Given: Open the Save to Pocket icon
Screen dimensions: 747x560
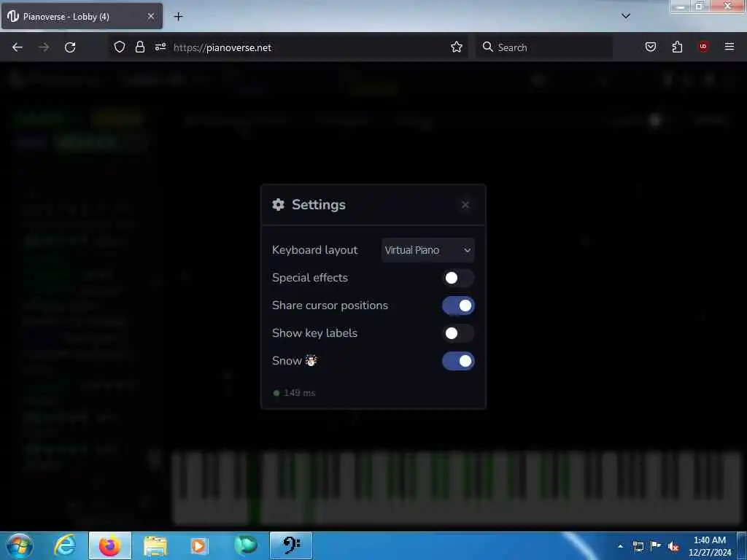Looking at the screenshot, I should pyautogui.click(x=650, y=47).
